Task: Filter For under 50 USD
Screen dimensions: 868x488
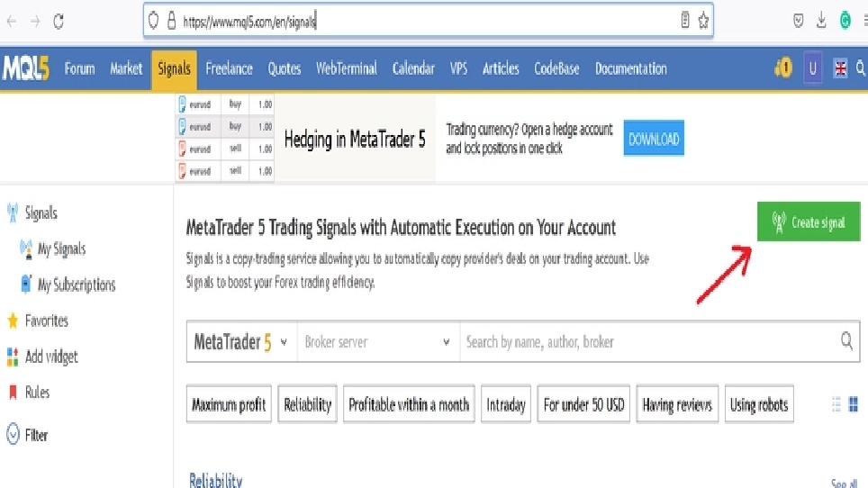Action: tap(583, 404)
